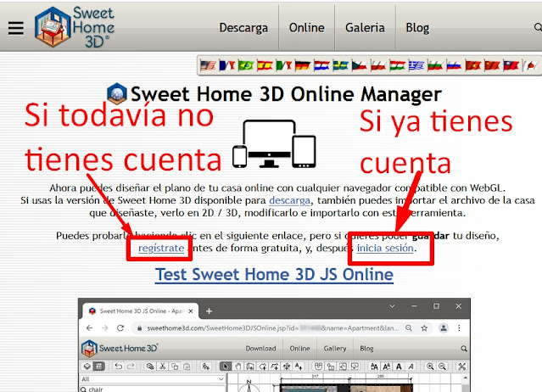The height and width of the screenshot is (392, 542).
Task: Click the 'chair' search field in preview
Action: pyautogui.click(x=153, y=389)
